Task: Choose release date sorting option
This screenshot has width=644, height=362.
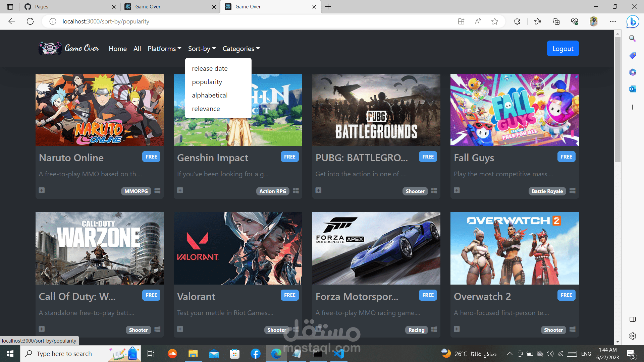Action: point(210,68)
